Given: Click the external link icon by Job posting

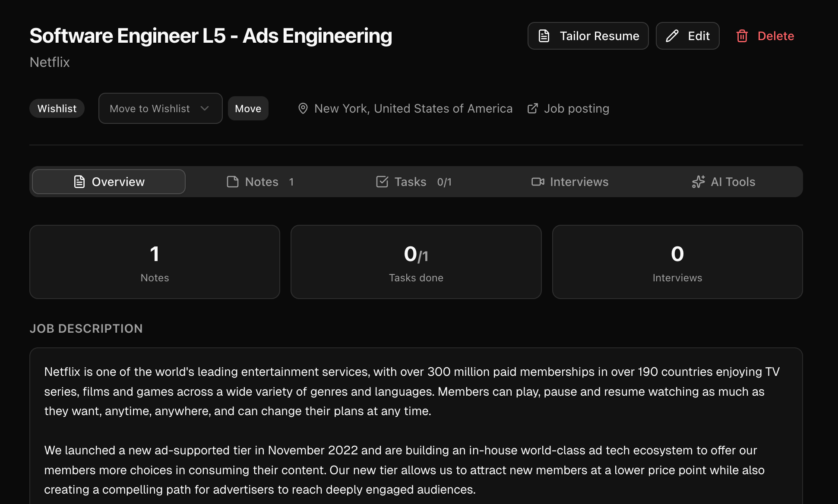Looking at the screenshot, I should [x=533, y=108].
